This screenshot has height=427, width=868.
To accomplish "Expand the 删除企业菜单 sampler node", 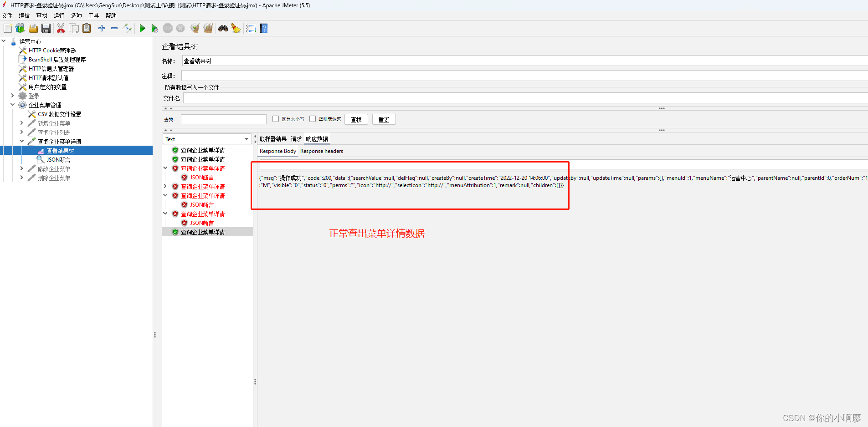I will pos(21,178).
